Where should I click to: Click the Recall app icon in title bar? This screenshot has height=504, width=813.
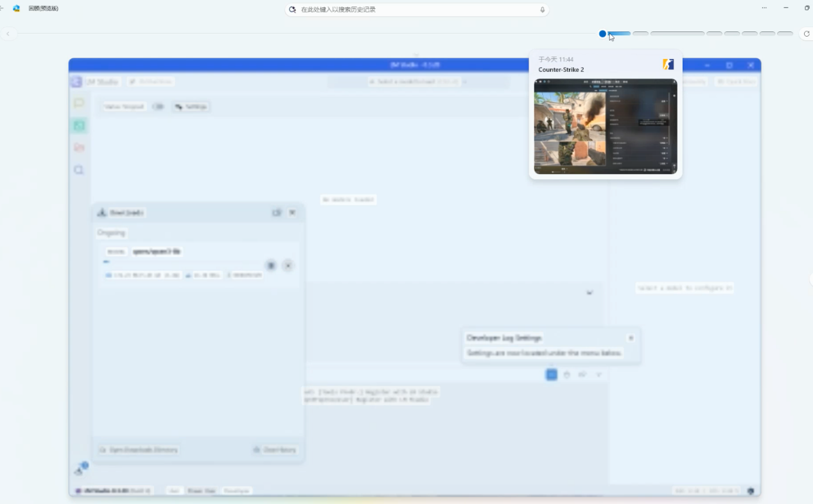click(17, 8)
